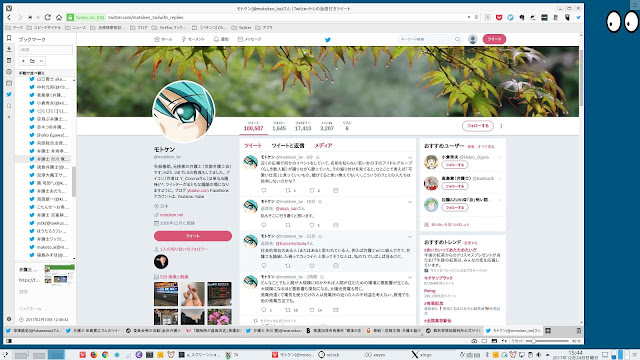Reply to the first tweet
The image size is (640, 360).
click(264, 190)
